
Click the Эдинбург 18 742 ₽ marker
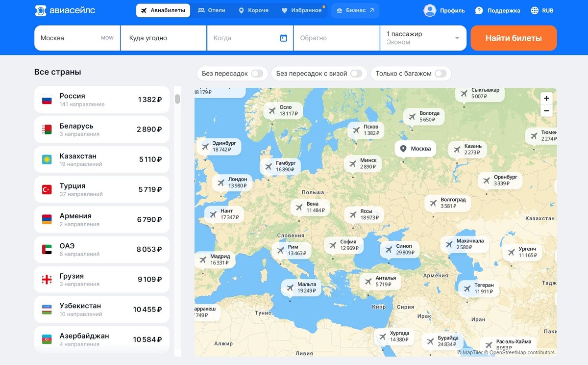click(219, 146)
